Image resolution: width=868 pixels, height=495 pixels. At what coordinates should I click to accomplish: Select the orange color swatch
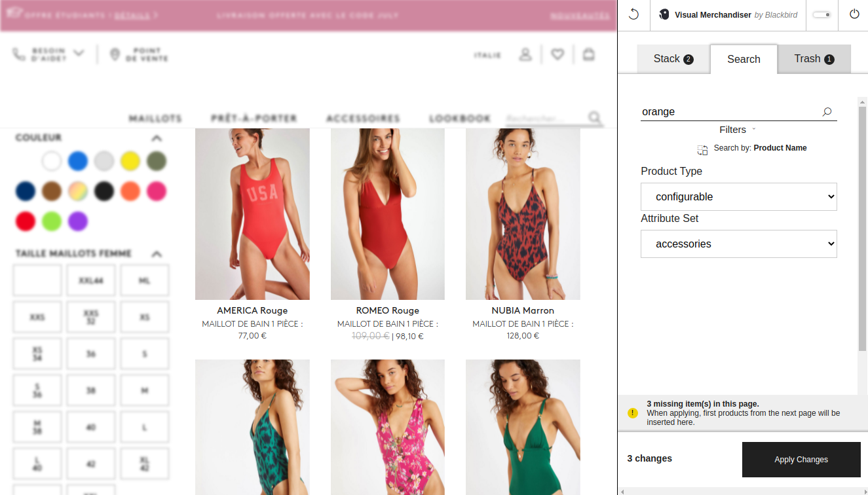click(130, 191)
